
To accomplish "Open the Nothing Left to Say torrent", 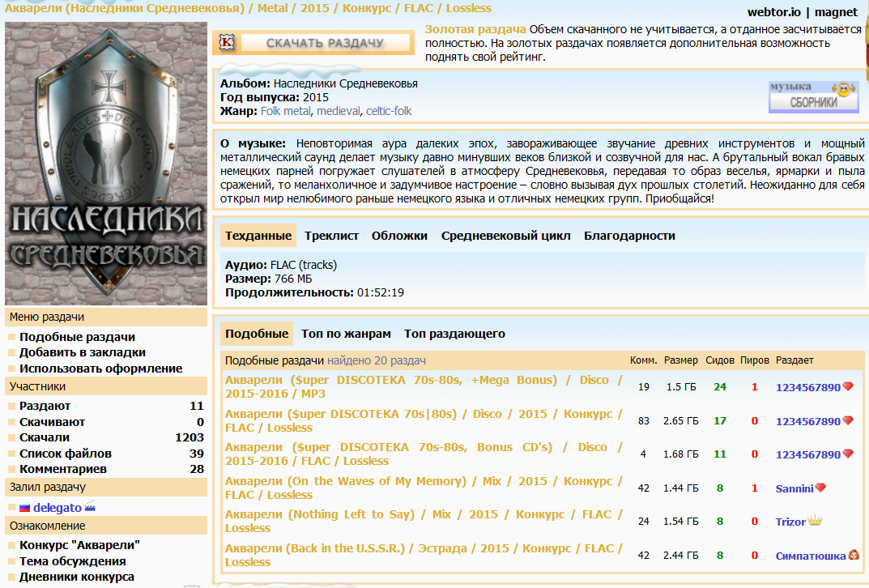I will click(x=424, y=521).
